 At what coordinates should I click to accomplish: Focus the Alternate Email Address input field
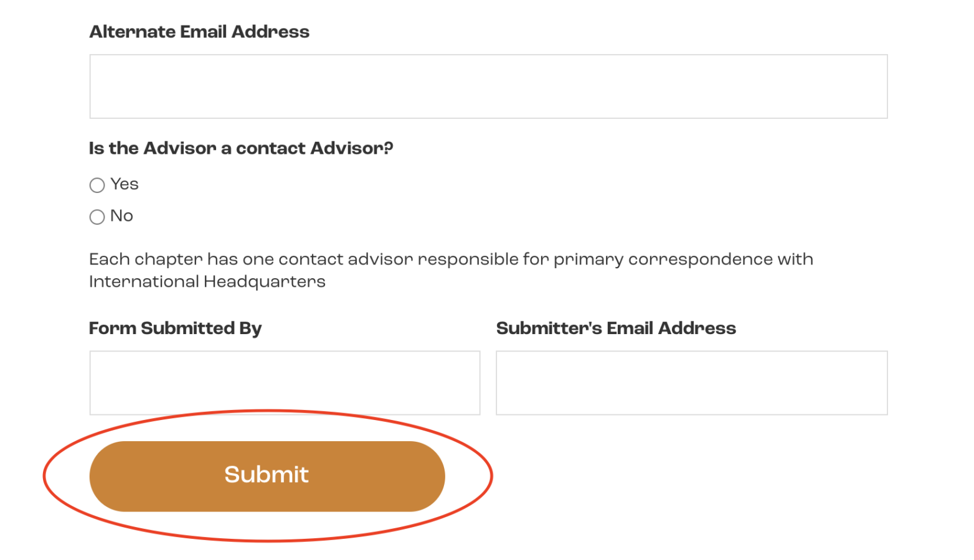click(488, 86)
